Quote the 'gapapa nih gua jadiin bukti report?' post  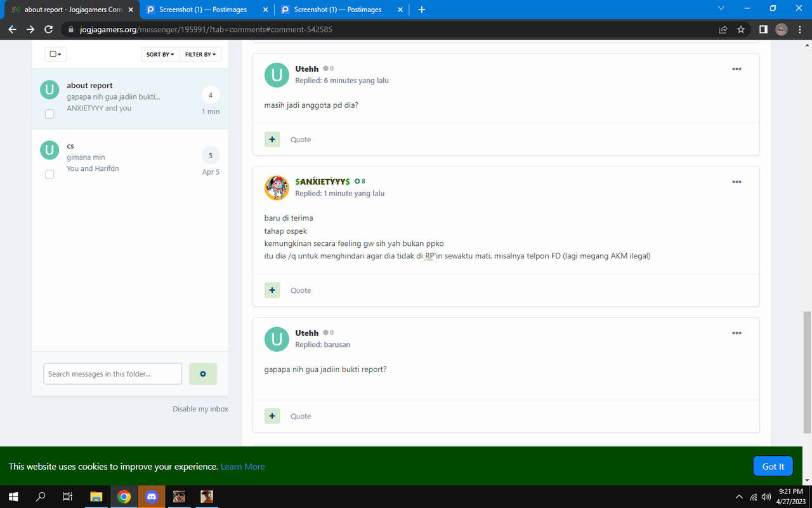[x=301, y=417]
